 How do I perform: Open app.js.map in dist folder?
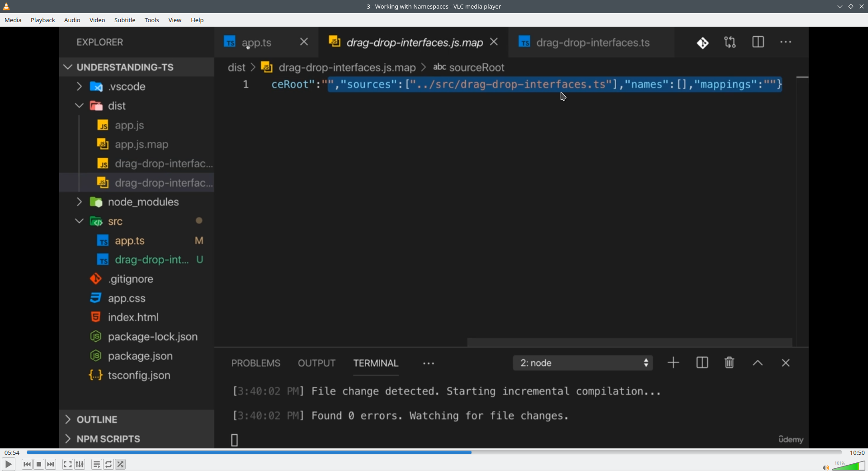[x=137, y=145]
